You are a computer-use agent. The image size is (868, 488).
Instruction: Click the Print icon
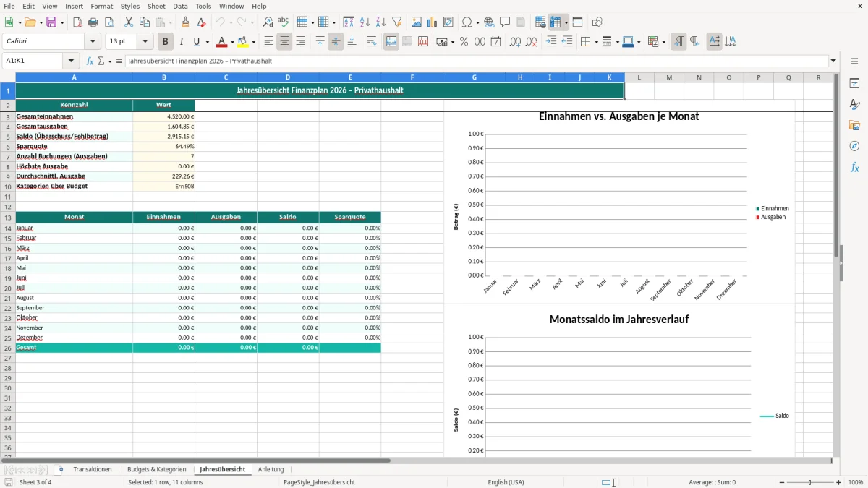pyautogui.click(x=93, y=22)
